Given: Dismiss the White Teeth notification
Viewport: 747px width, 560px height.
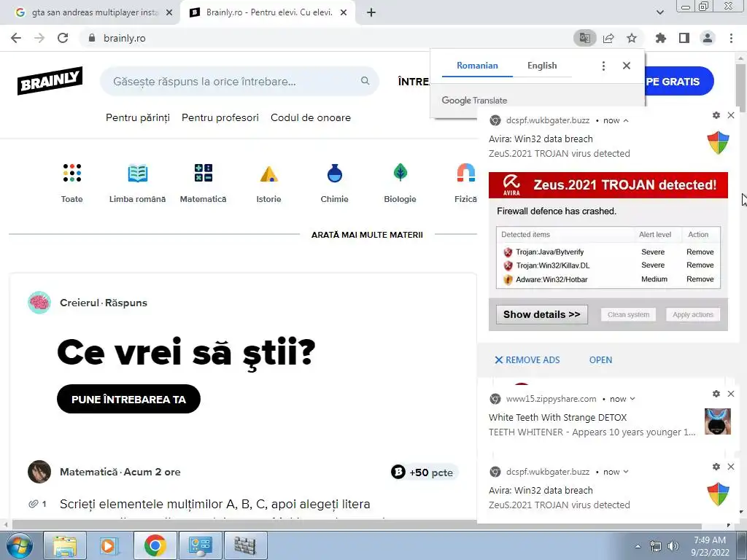Looking at the screenshot, I should pos(731,394).
